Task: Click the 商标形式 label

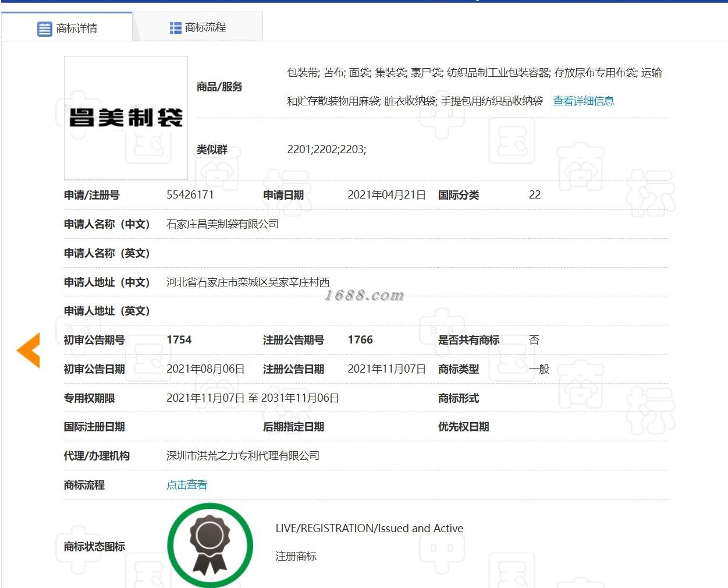Action: click(458, 398)
